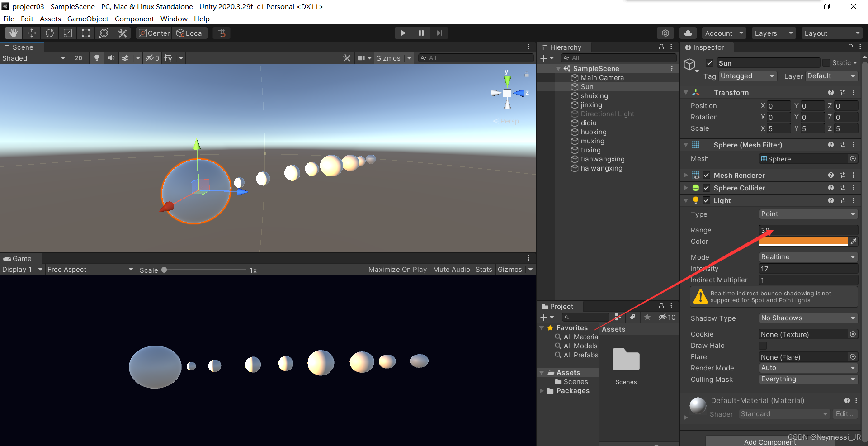Click Maximize On Play button

tap(397, 270)
